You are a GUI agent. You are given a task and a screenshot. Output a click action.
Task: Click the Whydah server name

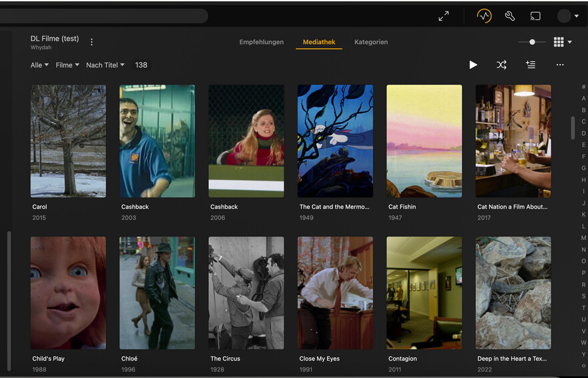click(41, 47)
